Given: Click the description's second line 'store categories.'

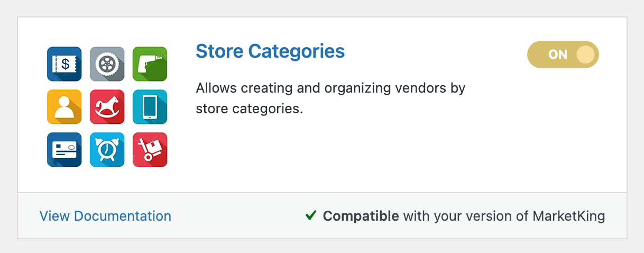Looking at the screenshot, I should [250, 110].
